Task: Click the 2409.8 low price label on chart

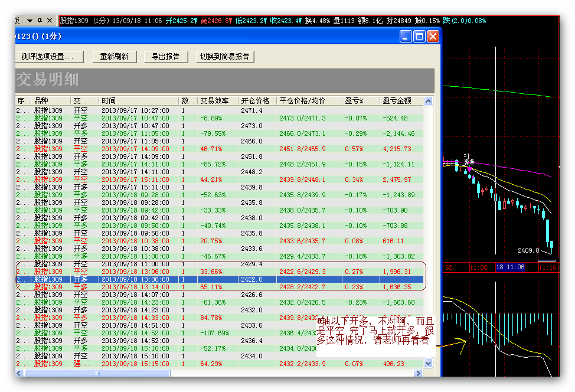Action: point(528,250)
